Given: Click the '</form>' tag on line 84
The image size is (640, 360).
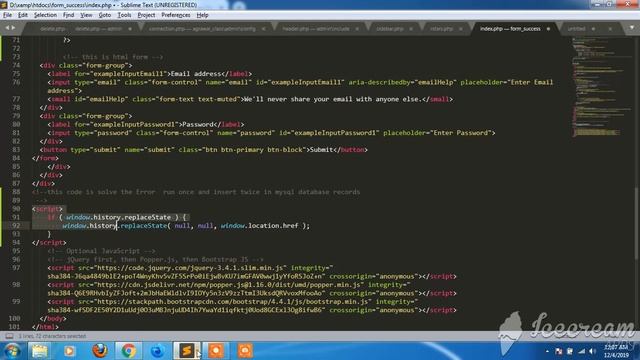Looking at the screenshot, I should [45, 158].
